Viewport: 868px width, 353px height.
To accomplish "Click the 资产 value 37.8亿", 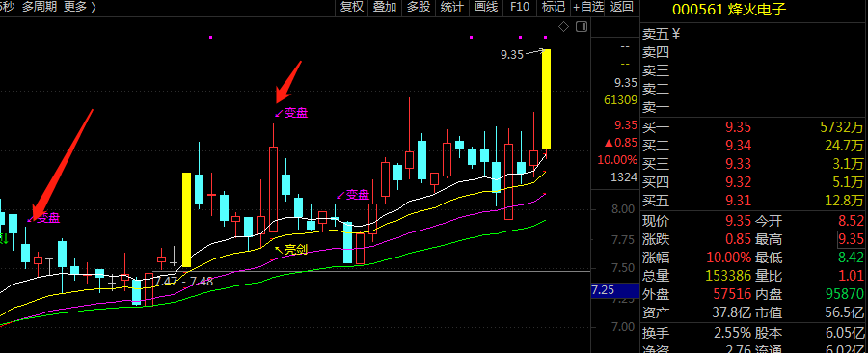I will [732, 312].
